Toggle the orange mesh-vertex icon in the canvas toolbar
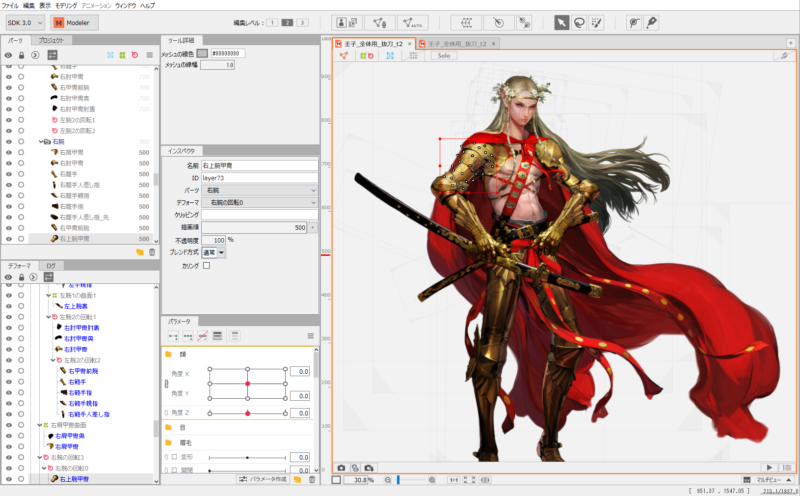The height and width of the screenshot is (496, 800). pos(344,56)
